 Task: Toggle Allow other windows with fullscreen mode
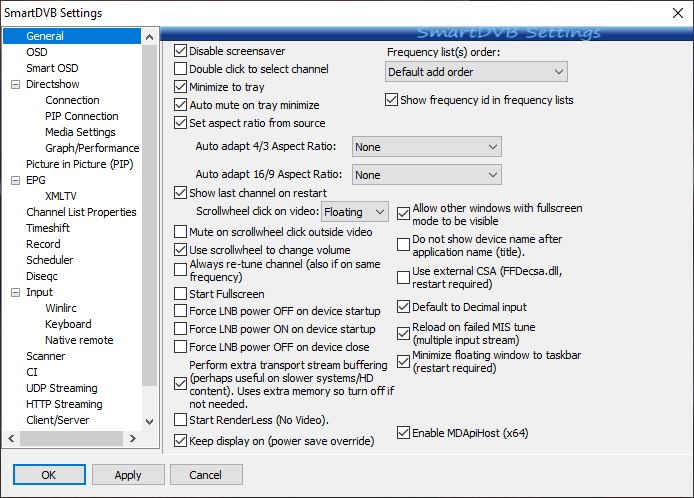coord(403,214)
